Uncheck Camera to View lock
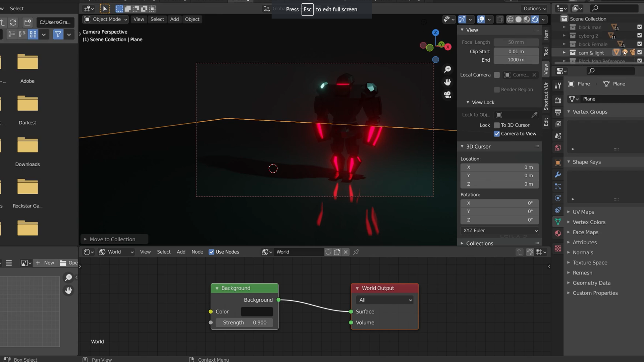 coord(497,134)
